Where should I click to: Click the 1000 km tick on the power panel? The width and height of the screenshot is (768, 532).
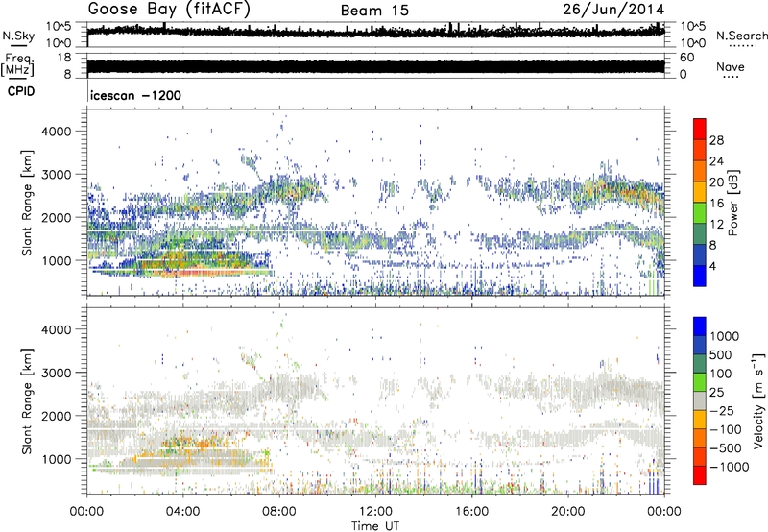56,260
